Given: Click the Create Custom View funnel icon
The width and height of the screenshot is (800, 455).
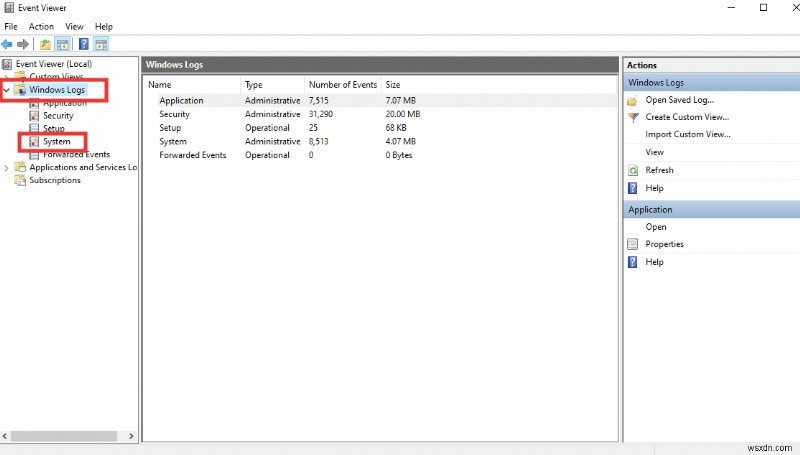Looking at the screenshot, I should click(633, 117).
